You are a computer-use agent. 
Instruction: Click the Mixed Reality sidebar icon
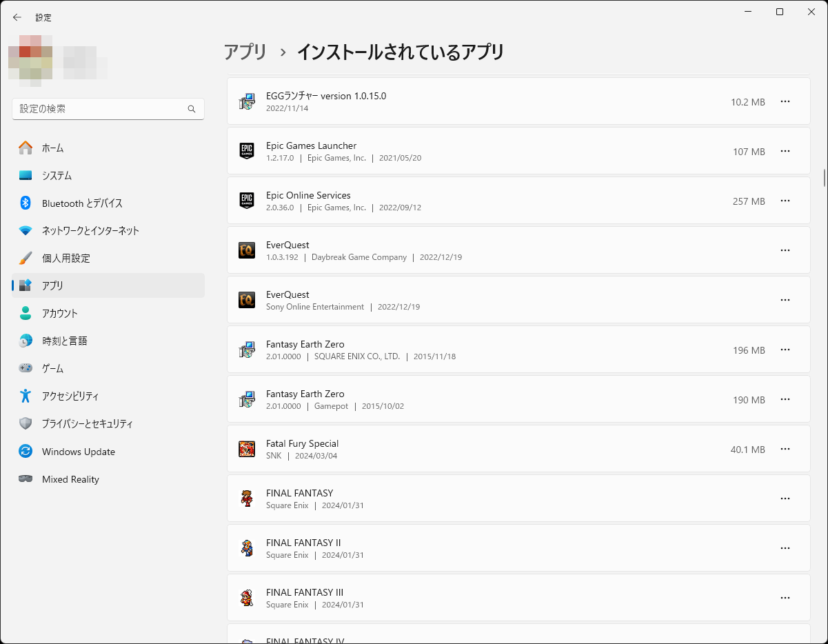tap(26, 479)
